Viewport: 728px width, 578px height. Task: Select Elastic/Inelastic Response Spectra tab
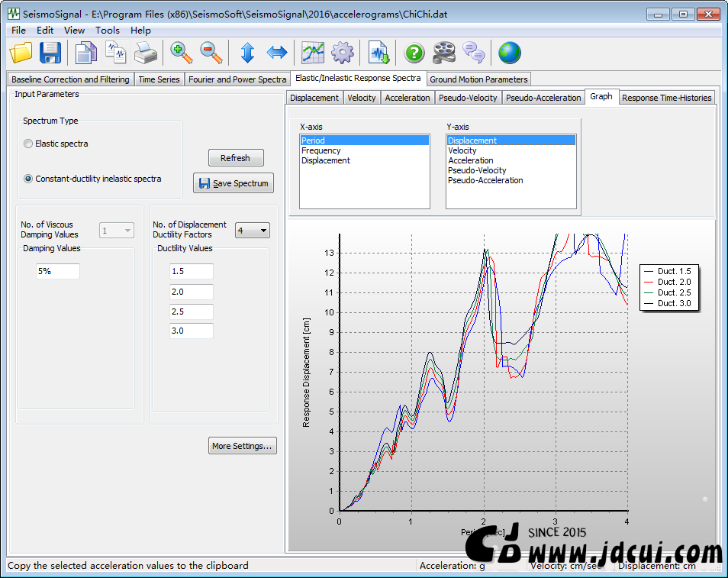click(358, 78)
